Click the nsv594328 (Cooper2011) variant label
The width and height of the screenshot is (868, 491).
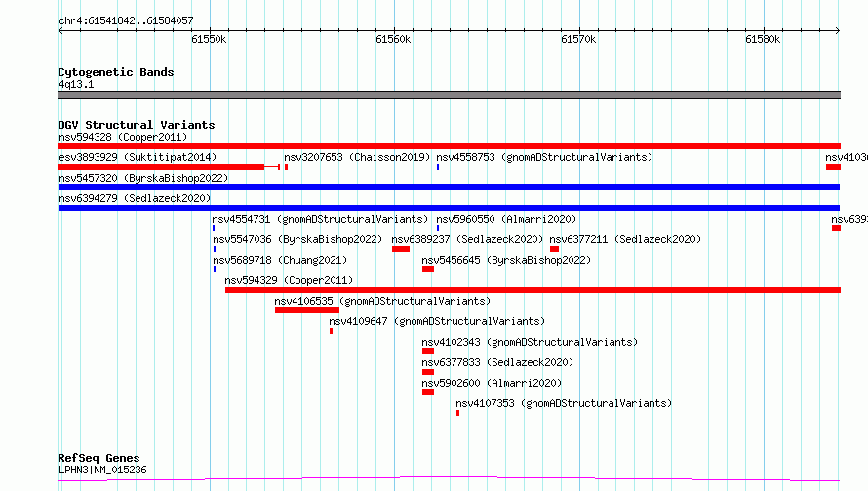123,137
